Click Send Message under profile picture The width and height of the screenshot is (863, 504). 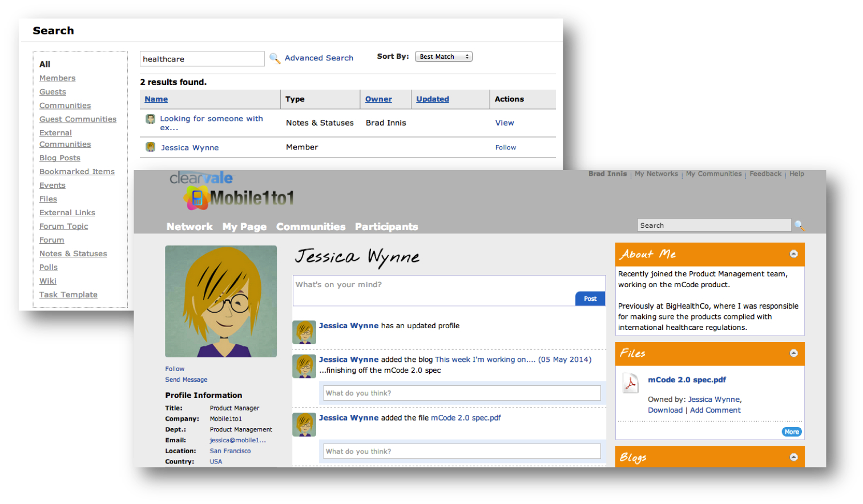point(186,380)
